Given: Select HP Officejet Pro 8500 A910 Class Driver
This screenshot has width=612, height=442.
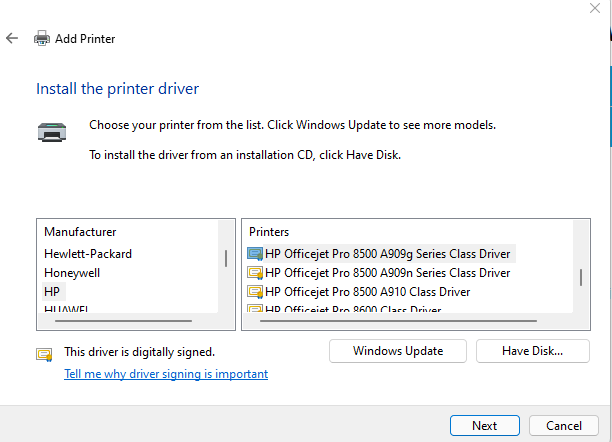Looking at the screenshot, I should [367, 292].
